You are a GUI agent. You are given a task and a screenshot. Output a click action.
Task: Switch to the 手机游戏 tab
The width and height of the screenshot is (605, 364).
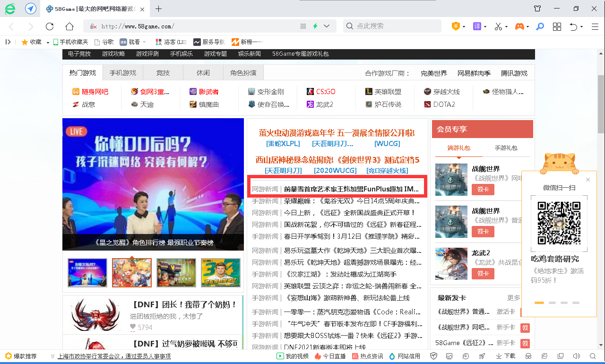coord(123,73)
